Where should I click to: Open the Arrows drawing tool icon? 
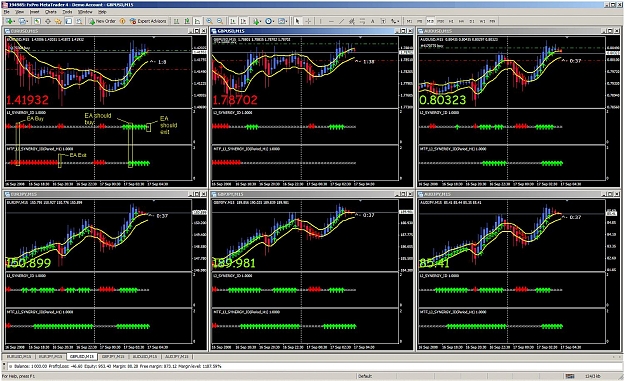pyautogui.click(x=393, y=21)
